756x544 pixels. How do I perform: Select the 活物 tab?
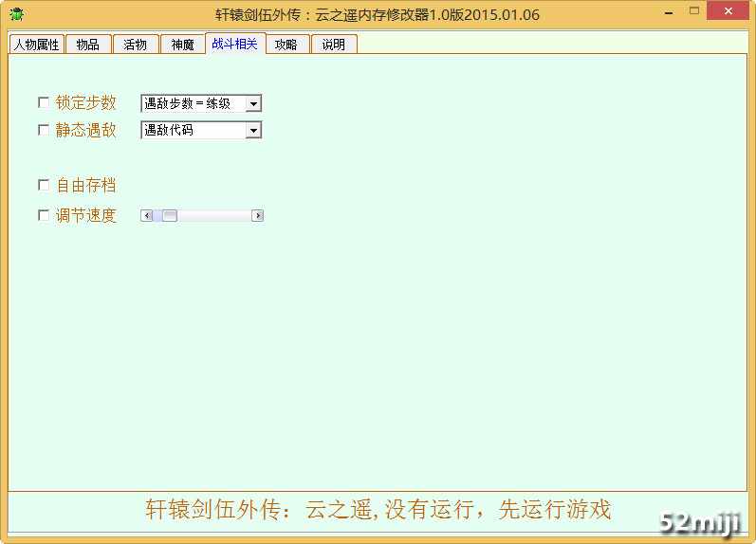coord(136,45)
